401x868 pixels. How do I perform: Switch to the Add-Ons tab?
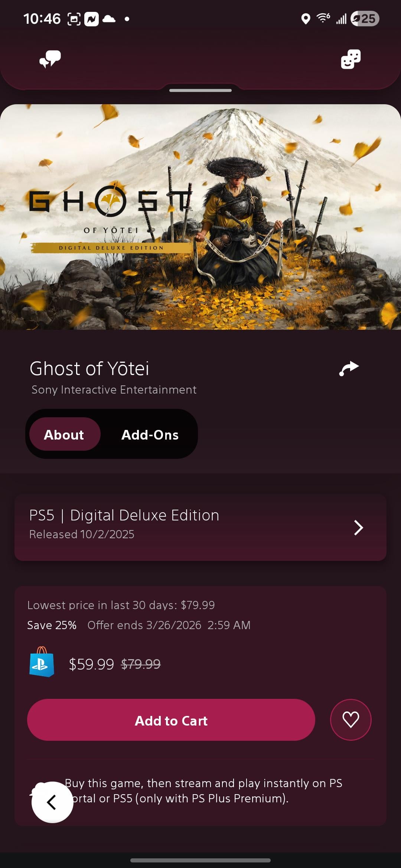tap(150, 434)
